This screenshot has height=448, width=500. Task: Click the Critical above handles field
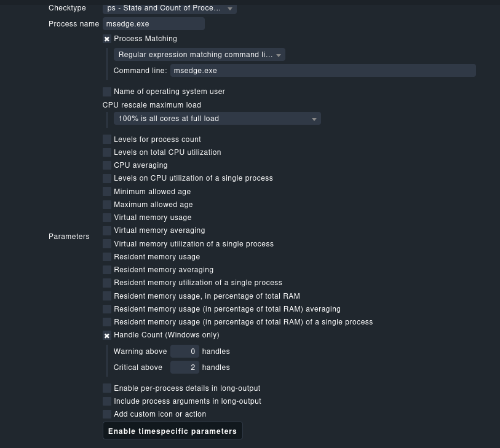coord(185,367)
